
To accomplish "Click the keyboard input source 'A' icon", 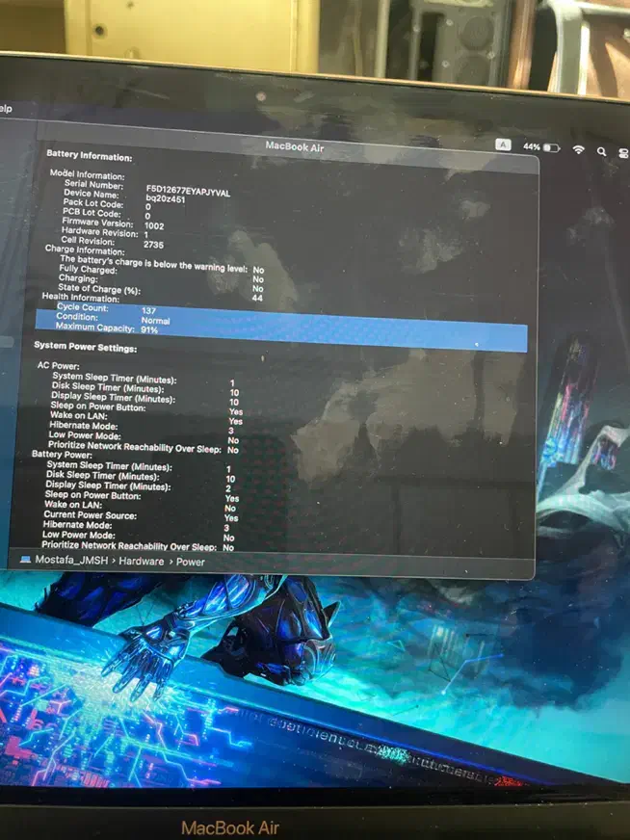I will click(x=502, y=144).
